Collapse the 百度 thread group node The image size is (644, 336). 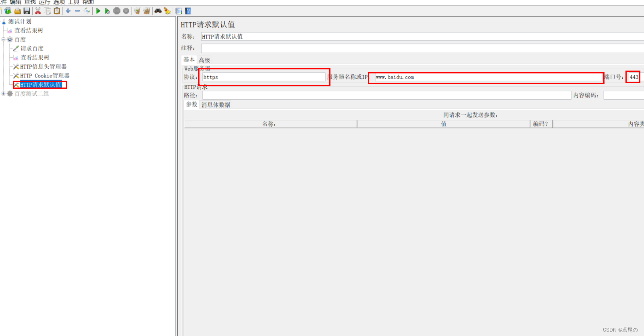click(3, 40)
